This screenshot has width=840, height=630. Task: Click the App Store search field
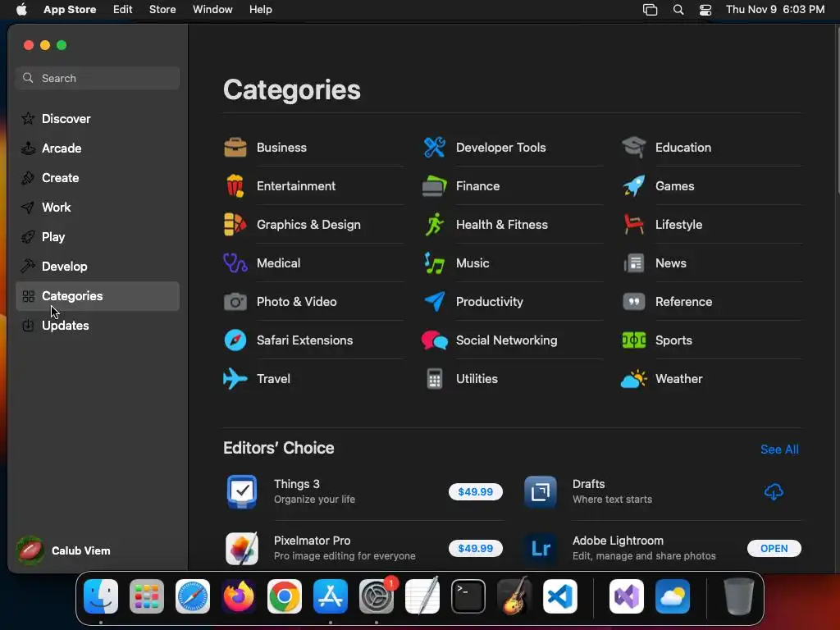[x=98, y=78]
